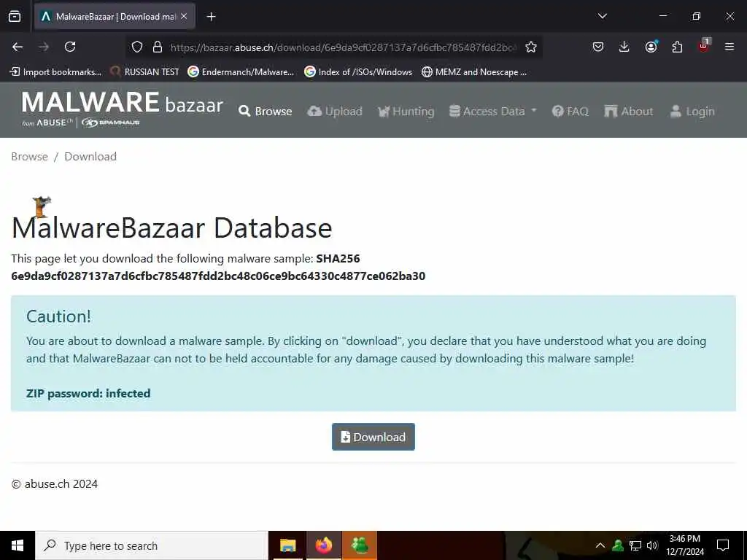Open the extensions puzzle icon
The height and width of the screenshot is (560, 747).
pos(677,47)
